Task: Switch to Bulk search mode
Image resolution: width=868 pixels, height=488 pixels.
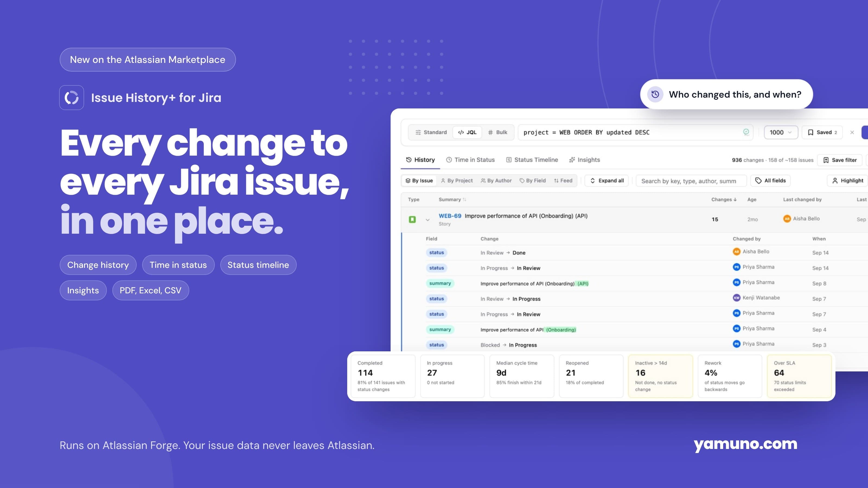Action: (497, 132)
